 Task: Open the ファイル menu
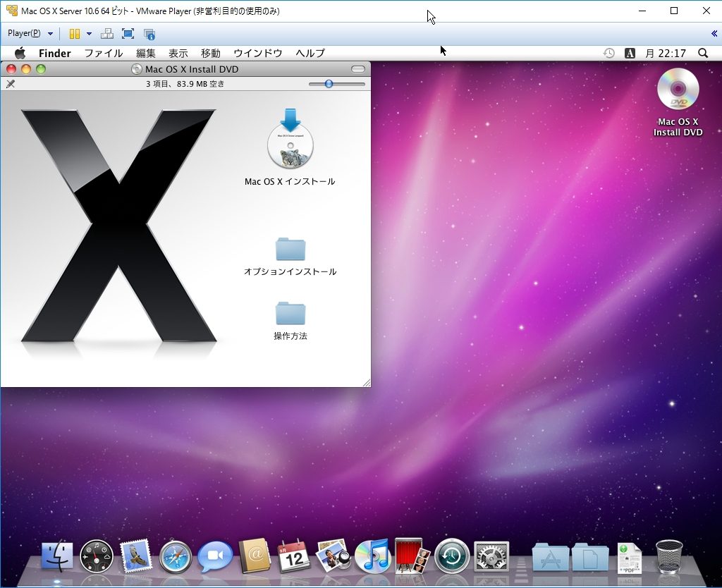point(104,54)
